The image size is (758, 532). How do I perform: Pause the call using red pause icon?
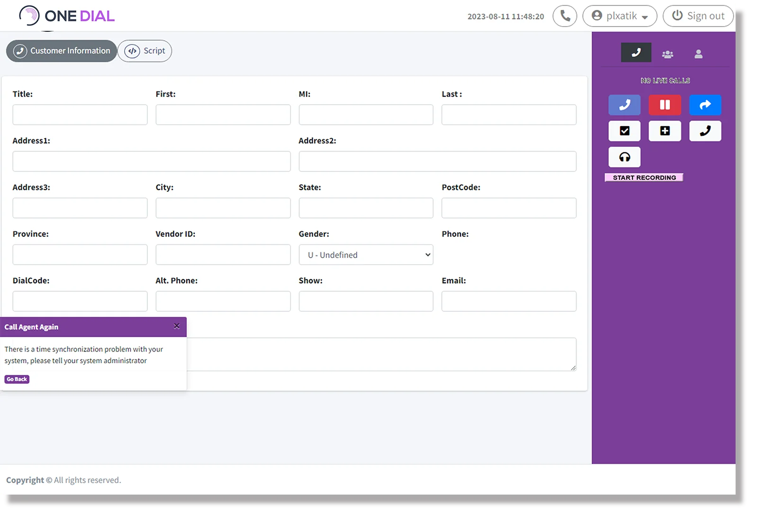point(665,105)
